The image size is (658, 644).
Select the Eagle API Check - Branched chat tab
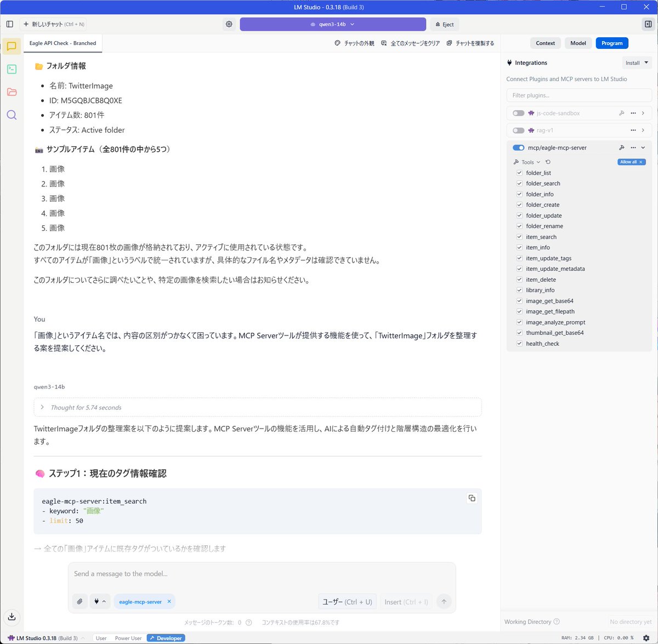pyautogui.click(x=63, y=43)
